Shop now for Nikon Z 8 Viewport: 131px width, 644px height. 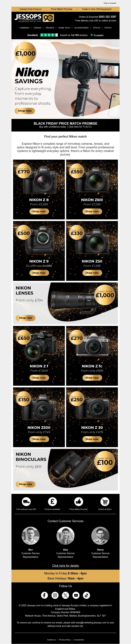pyautogui.click(x=39, y=212)
